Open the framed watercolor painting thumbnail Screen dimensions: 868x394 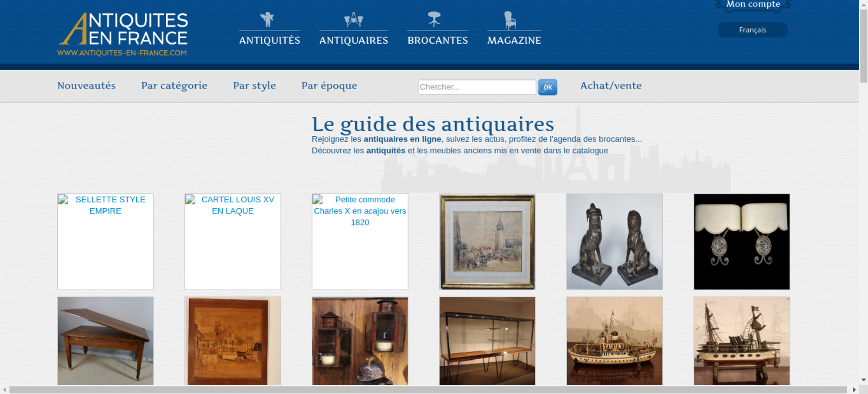point(487,242)
